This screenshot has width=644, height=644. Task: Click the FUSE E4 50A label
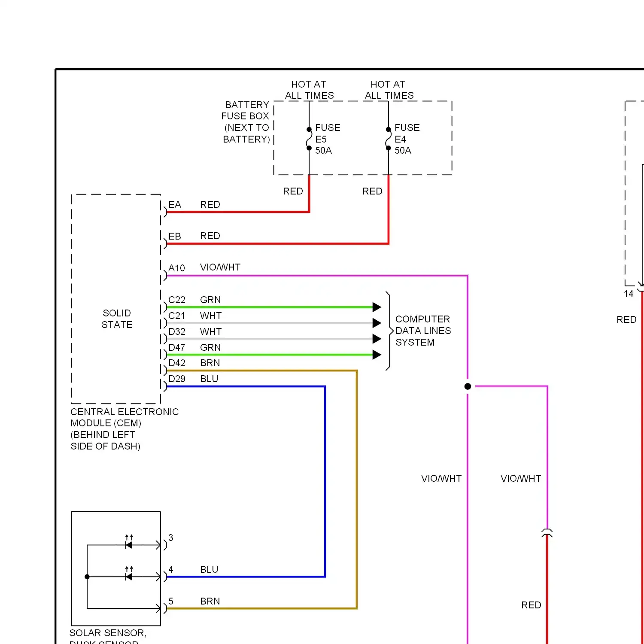tap(407, 139)
